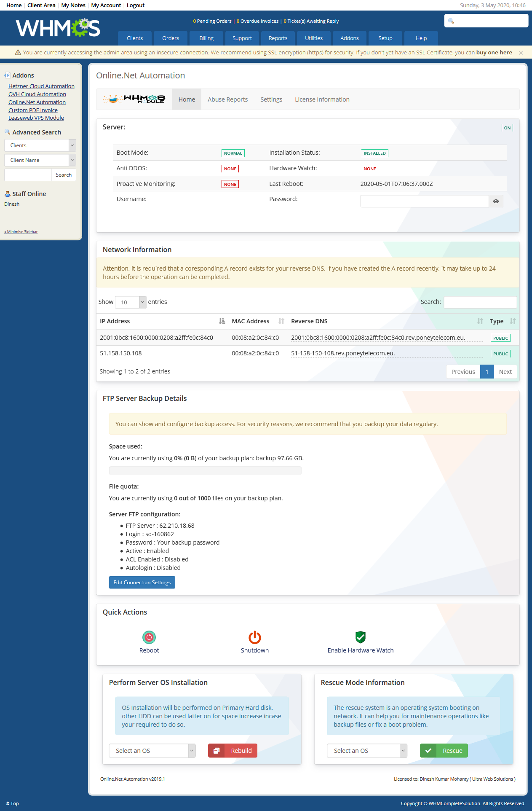532x811 pixels.
Task: Click the Enable Hardware Watch shield icon
Action: (x=361, y=637)
